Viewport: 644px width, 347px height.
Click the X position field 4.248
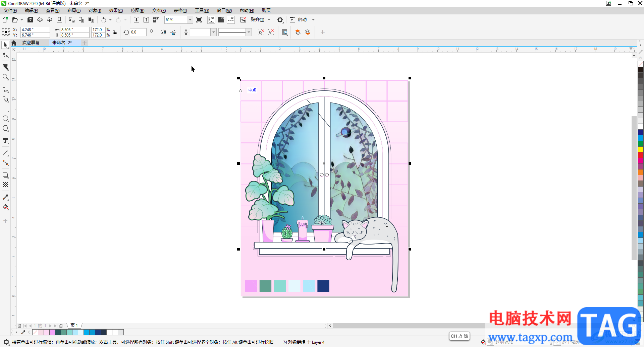[35, 29]
